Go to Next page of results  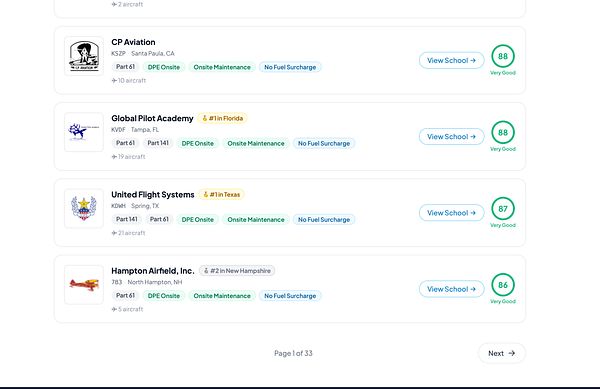pos(502,353)
